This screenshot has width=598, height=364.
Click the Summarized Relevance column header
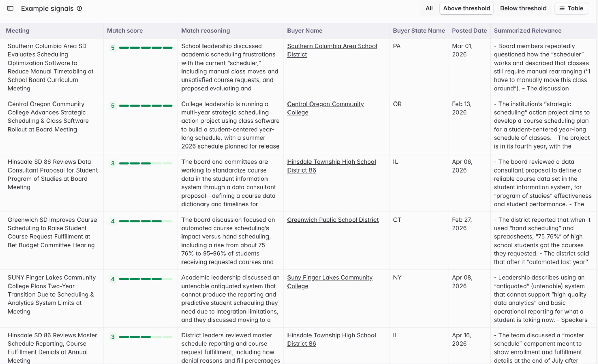coord(528,31)
